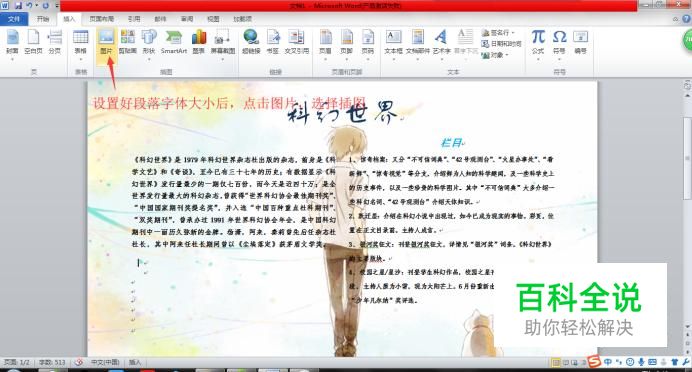This screenshot has height=372, width=692.
Task: Toggle Sogou Chinese/English punctuation
Action: coord(619,362)
